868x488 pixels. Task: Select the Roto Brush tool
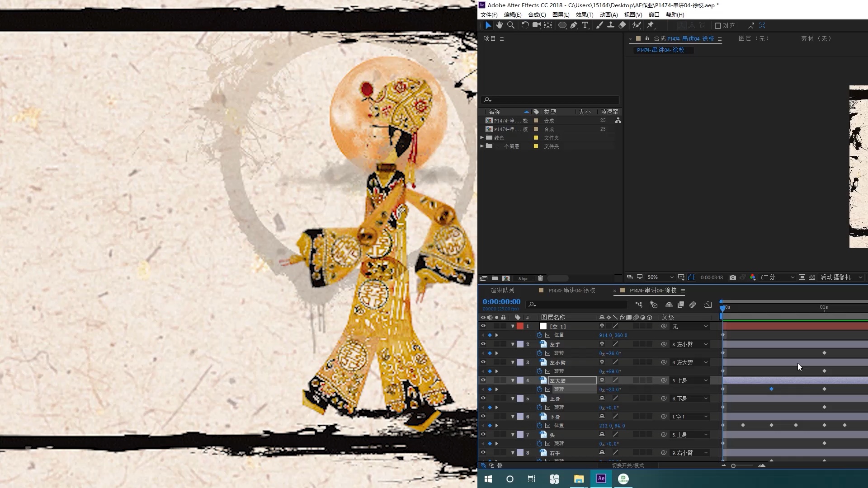click(x=637, y=25)
